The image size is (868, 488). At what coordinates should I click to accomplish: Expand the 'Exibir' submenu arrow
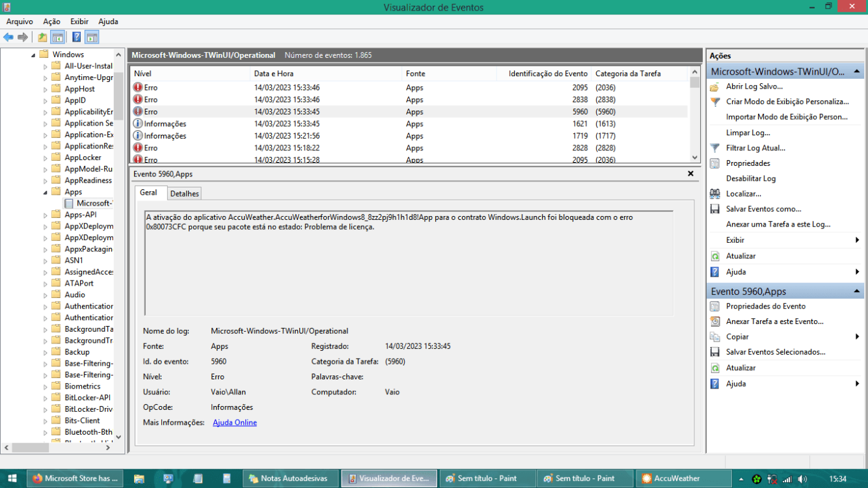point(857,240)
